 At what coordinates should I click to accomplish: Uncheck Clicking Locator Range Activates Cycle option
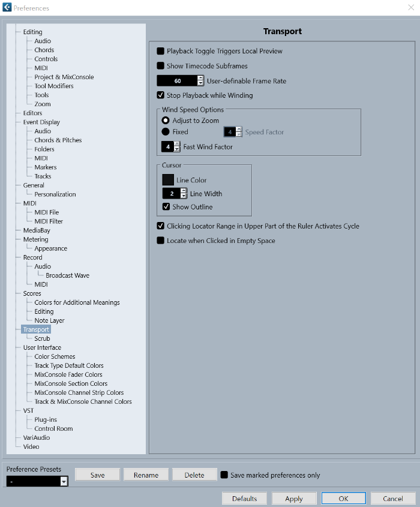pyautogui.click(x=160, y=226)
